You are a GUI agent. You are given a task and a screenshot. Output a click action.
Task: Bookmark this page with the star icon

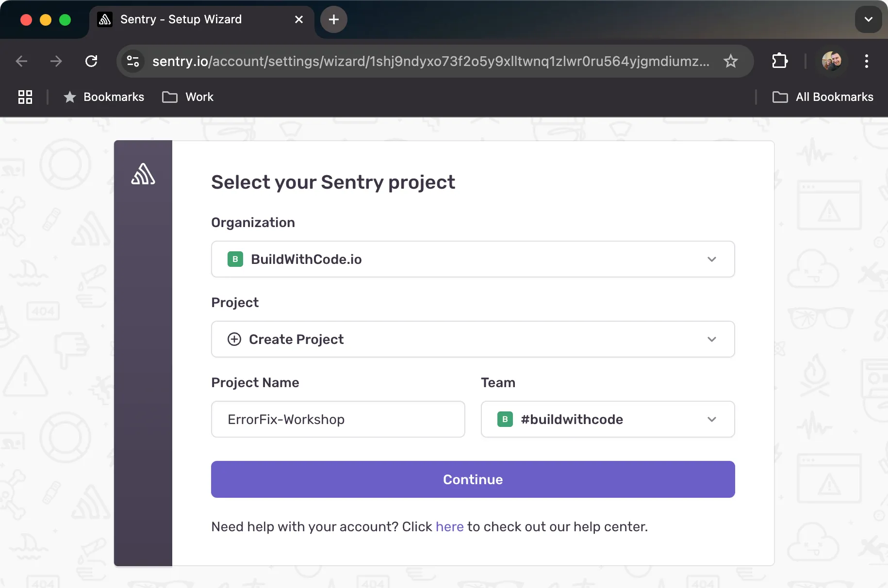(x=730, y=61)
